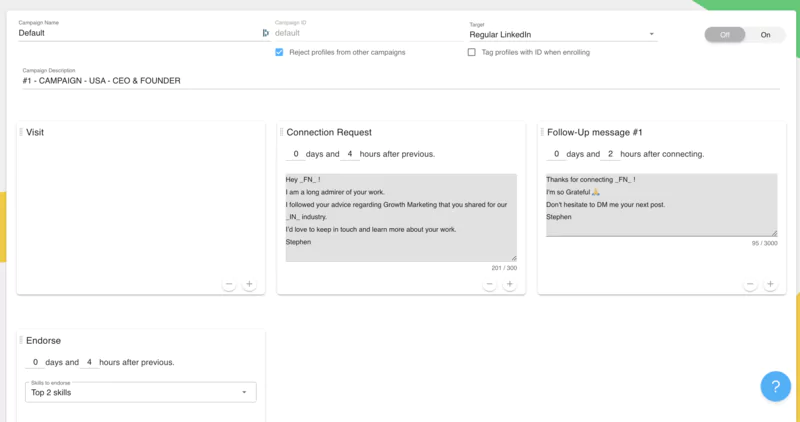Click the minus button on Follow-Up message #1
Viewport: 800px width, 422px height.
click(750, 284)
